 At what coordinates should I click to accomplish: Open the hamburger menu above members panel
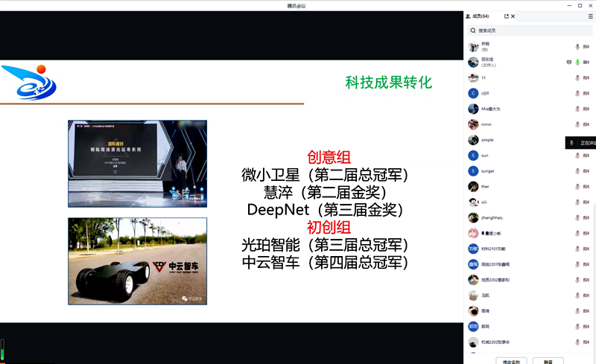click(x=591, y=16)
